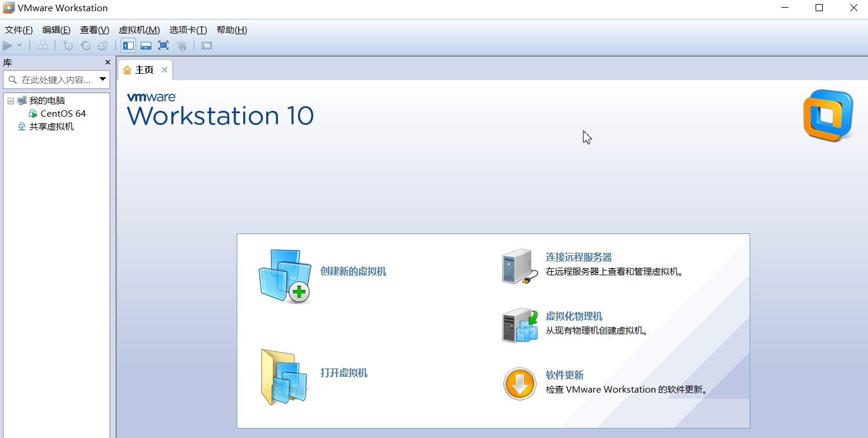Open the snapshot manager toolbar icon
868x438 pixels.
click(102, 45)
